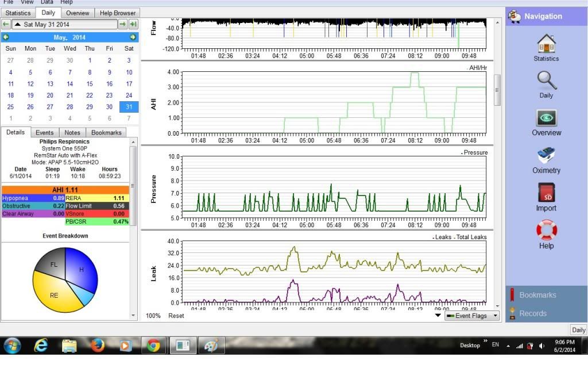Click the network signal tray icon
The width and height of the screenshot is (588, 368).
pos(519,346)
